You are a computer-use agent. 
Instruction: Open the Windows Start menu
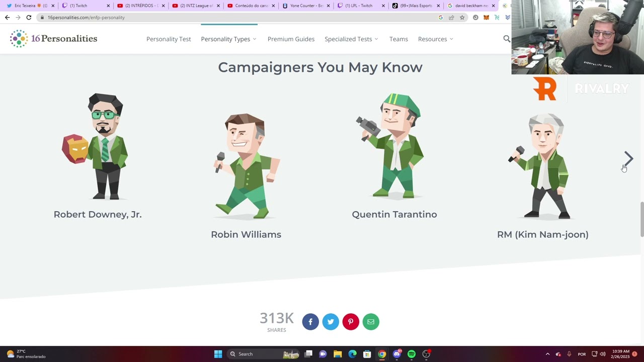tap(218, 354)
